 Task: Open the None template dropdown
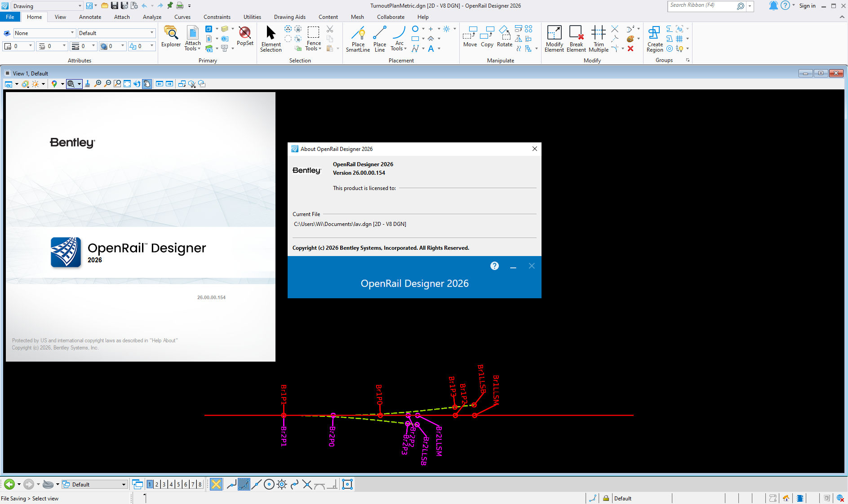(44, 33)
